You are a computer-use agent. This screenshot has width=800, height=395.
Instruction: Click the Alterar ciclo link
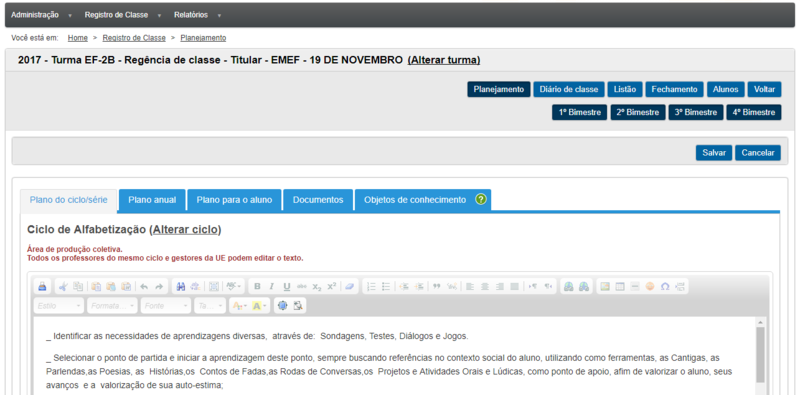point(185,230)
